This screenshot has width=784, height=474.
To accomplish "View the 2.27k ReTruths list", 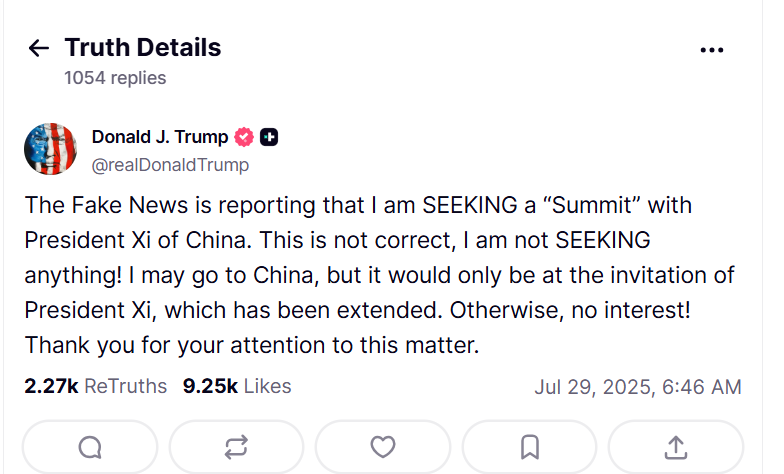I will tap(95, 386).
